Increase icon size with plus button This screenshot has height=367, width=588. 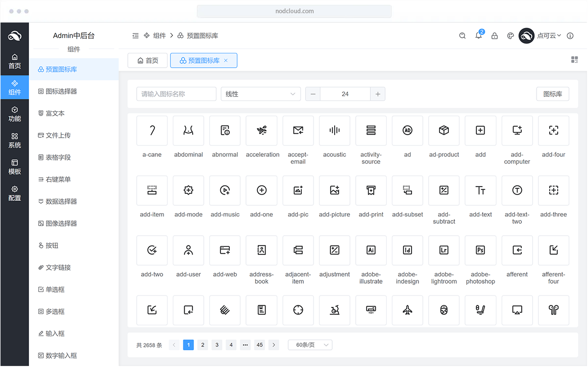pos(377,94)
